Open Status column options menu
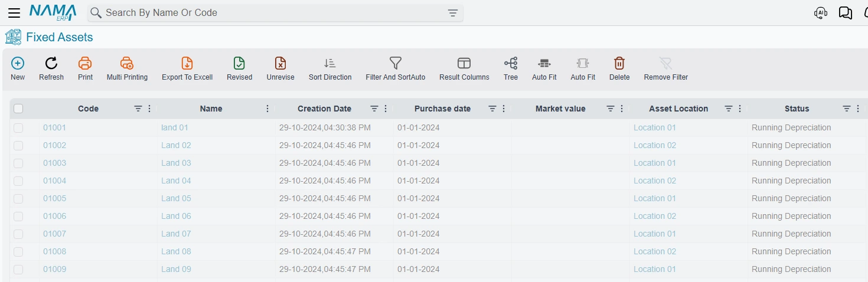 click(858, 109)
